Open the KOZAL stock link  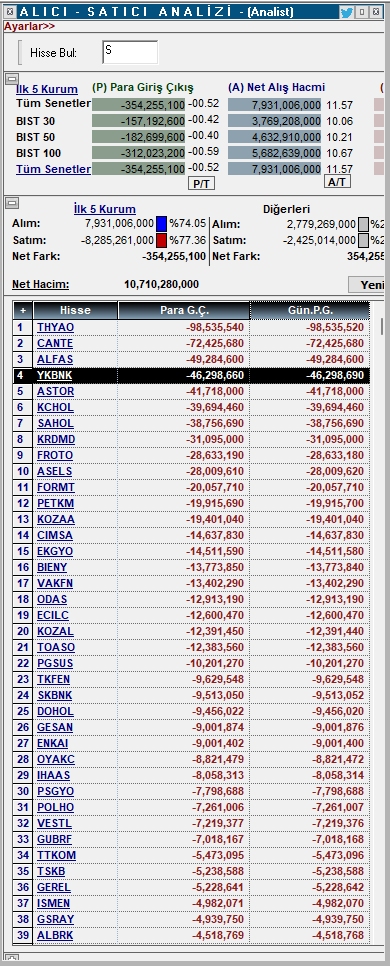[x=55, y=631]
